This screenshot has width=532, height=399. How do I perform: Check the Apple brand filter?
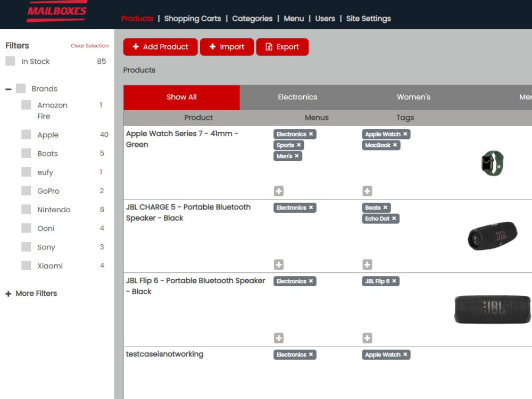click(x=26, y=135)
